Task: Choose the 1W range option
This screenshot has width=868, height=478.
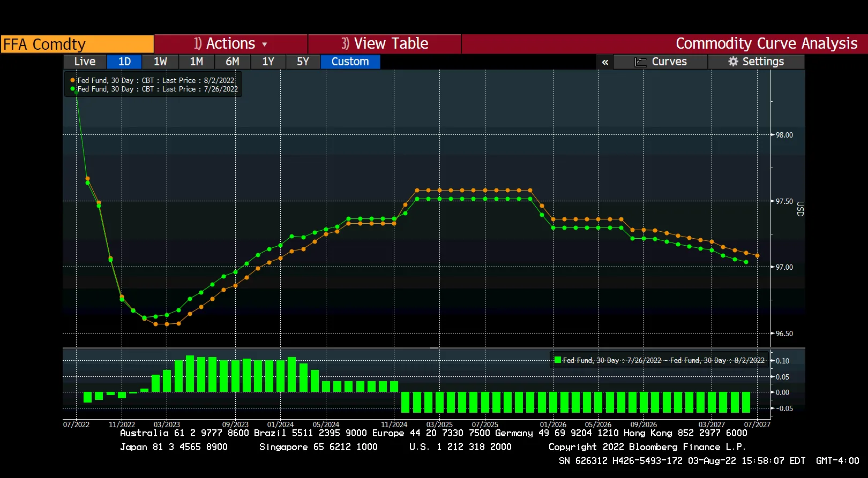Action: (160, 62)
